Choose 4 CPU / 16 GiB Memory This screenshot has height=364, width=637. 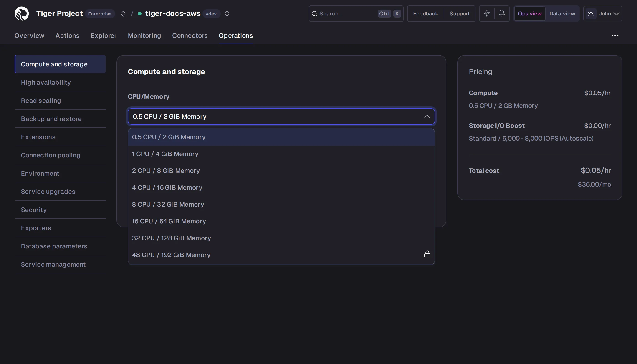(281, 187)
